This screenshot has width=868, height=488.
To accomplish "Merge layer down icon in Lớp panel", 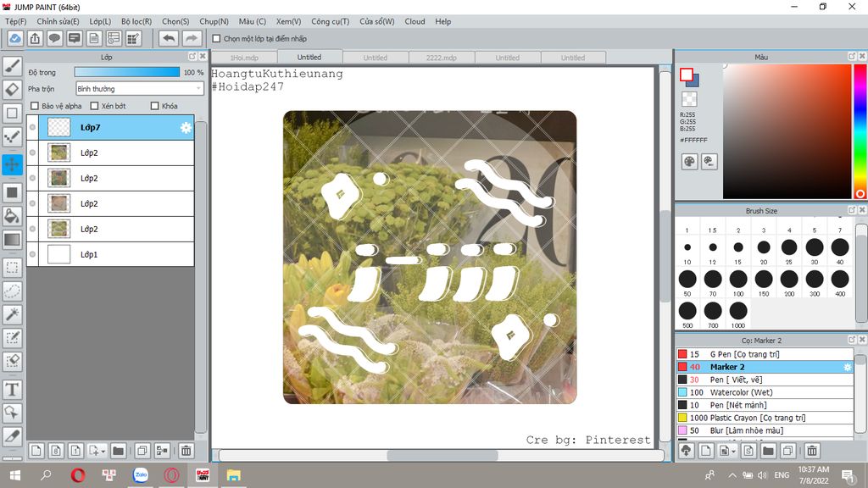I will point(162,451).
